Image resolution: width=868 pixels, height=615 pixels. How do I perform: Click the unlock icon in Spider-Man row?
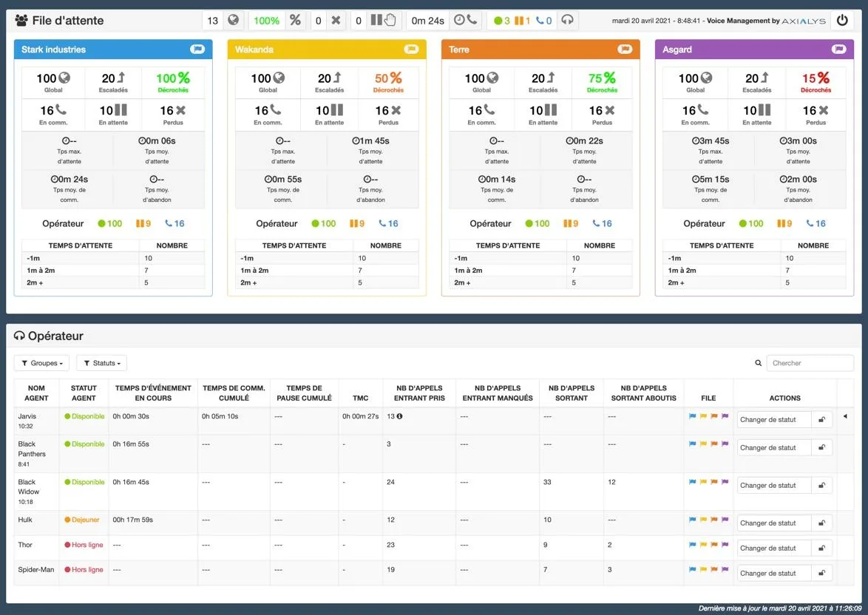821,574
